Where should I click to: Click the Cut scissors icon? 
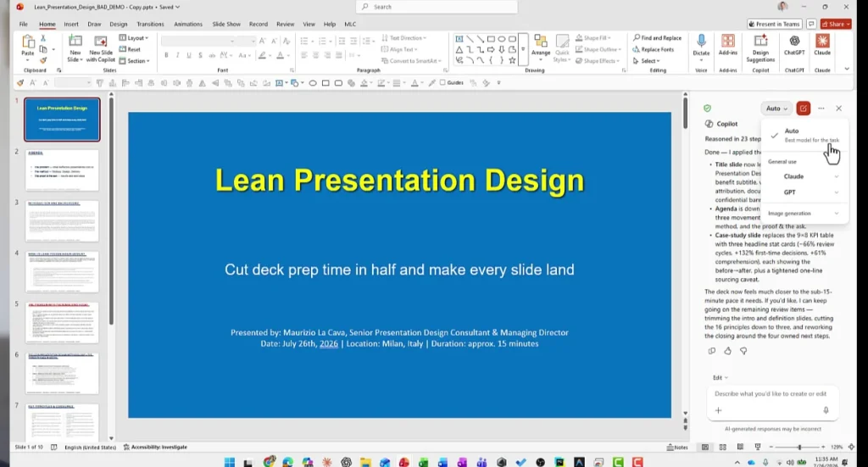pyautogui.click(x=43, y=38)
